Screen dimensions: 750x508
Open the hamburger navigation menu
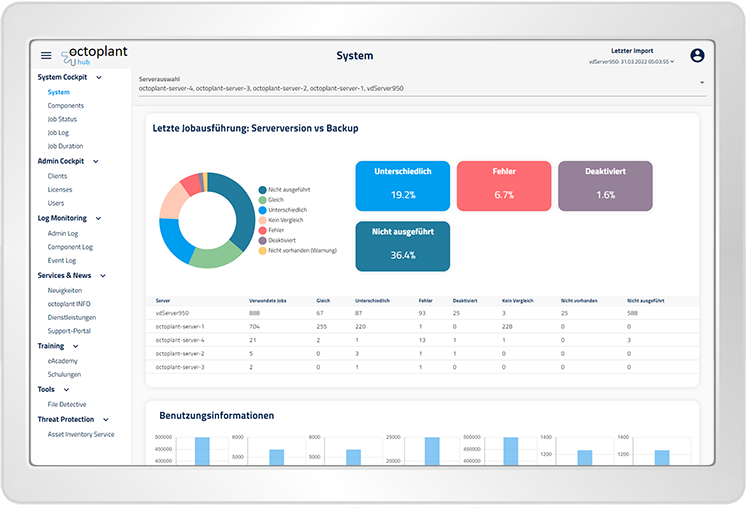point(46,56)
